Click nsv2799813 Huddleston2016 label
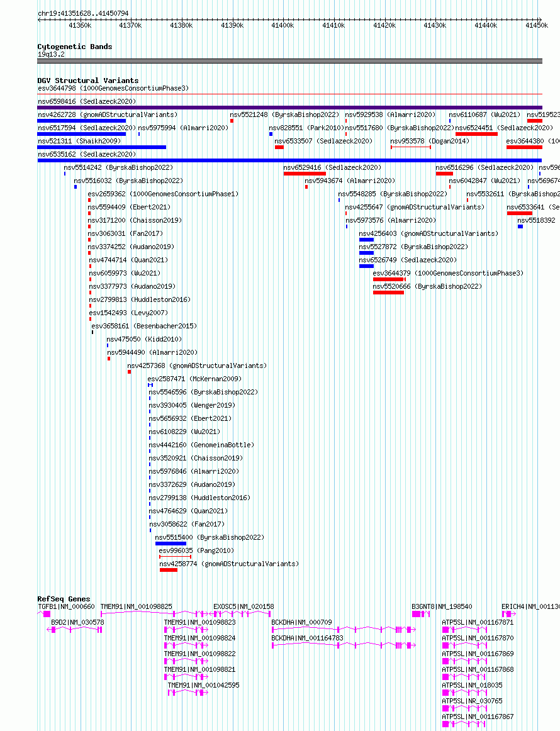 (x=140, y=299)
